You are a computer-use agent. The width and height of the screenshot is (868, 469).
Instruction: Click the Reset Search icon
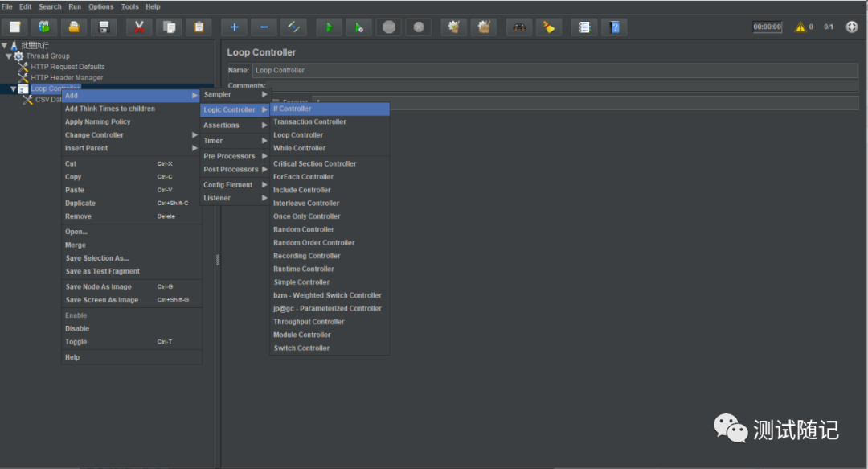[x=549, y=27]
